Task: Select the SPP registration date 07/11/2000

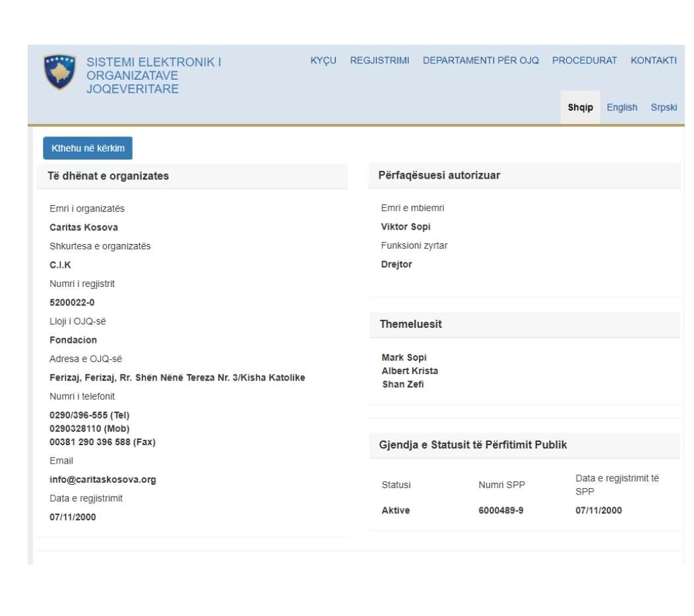Action: 598,510
